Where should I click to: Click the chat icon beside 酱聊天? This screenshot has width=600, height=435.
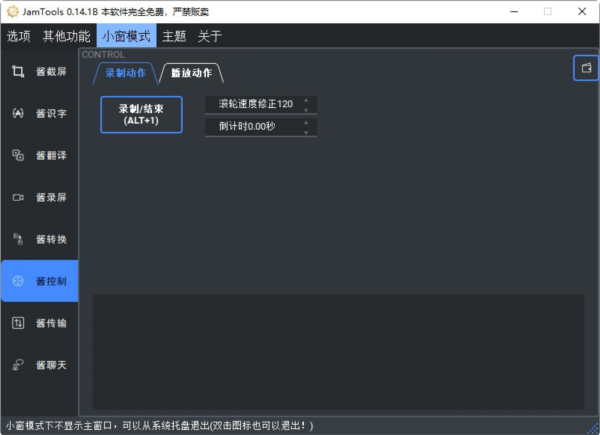18,365
